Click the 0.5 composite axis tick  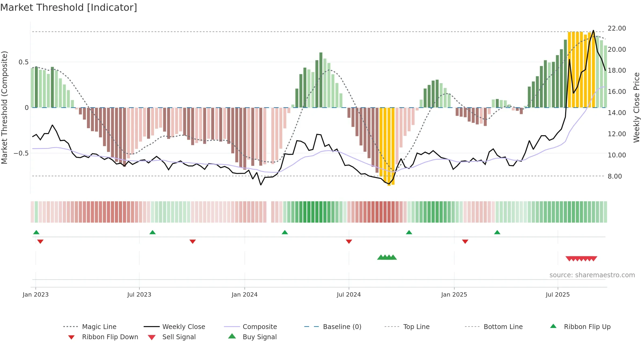23,62
